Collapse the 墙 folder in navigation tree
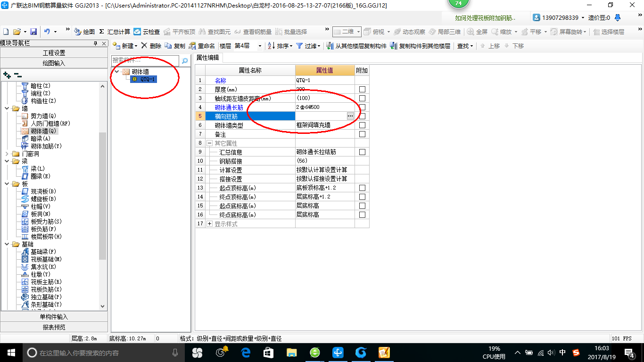Screen dimensions: 644x362 coord(7,108)
